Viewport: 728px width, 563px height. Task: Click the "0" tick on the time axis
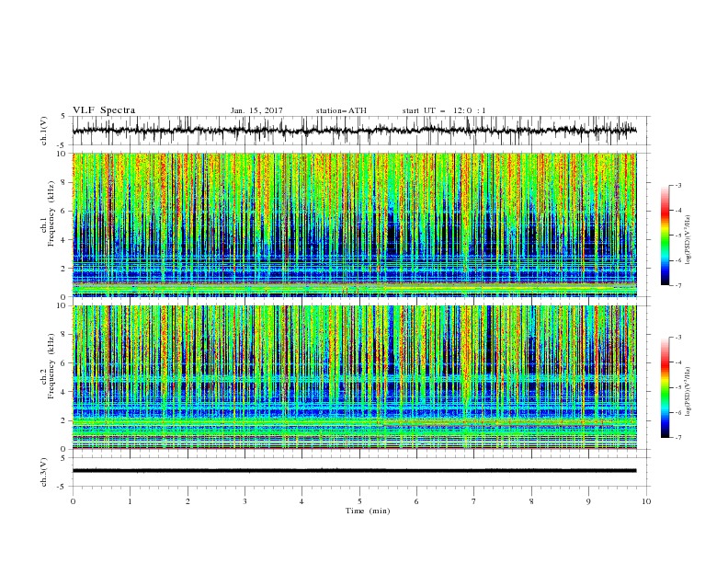coord(73,501)
